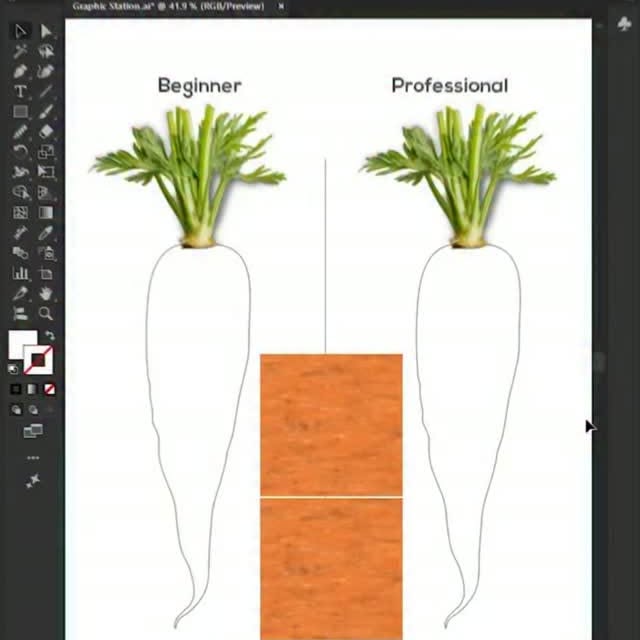
Task: Select the Zoom tool
Action: pos(46,313)
